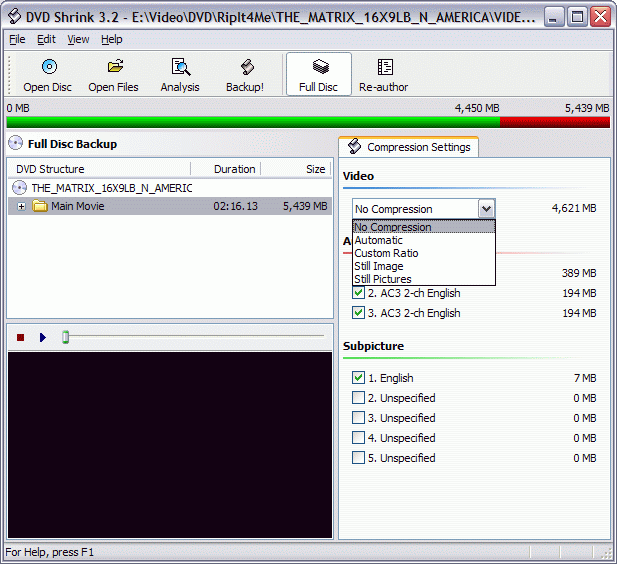617x564 pixels.
Task: Click the preview seek slider handle
Action: pyautogui.click(x=65, y=337)
